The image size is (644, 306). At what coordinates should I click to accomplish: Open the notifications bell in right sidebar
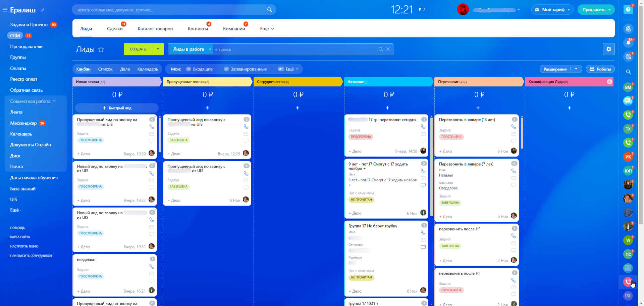[x=628, y=43]
